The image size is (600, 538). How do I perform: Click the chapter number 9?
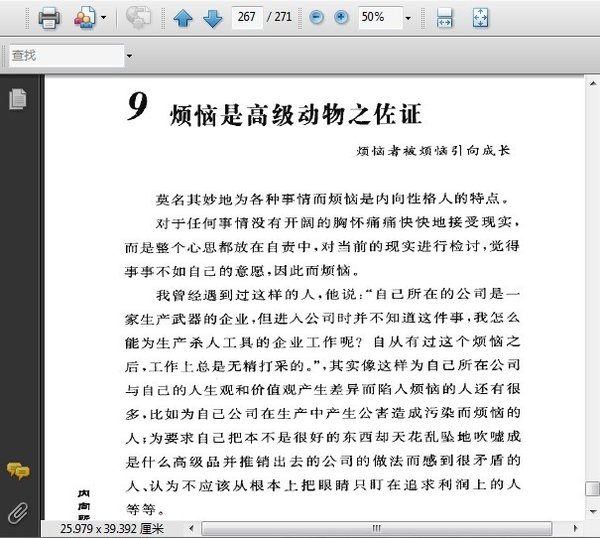137,106
